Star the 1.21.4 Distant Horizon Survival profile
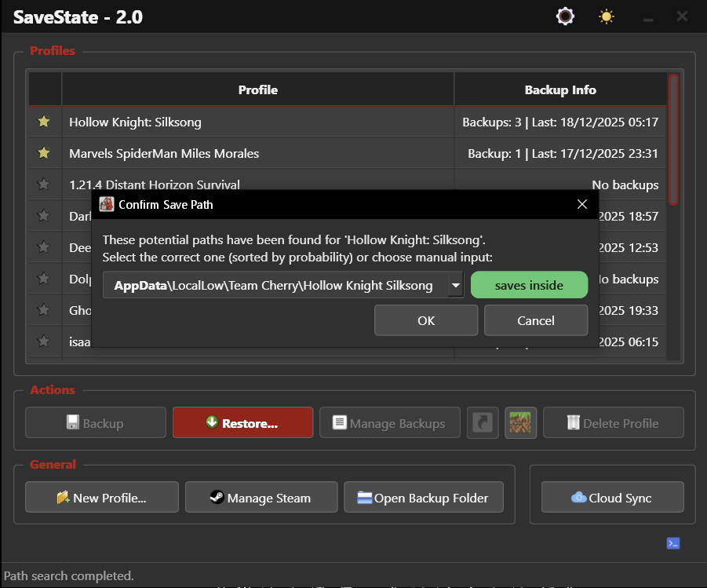This screenshot has width=707, height=588. (44, 184)
